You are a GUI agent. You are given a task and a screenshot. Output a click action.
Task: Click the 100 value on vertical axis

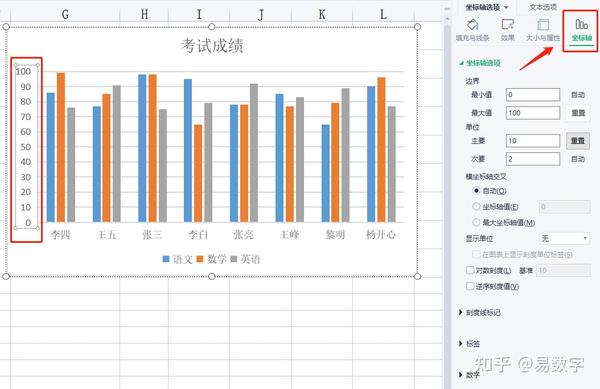(x=23, y=71)
